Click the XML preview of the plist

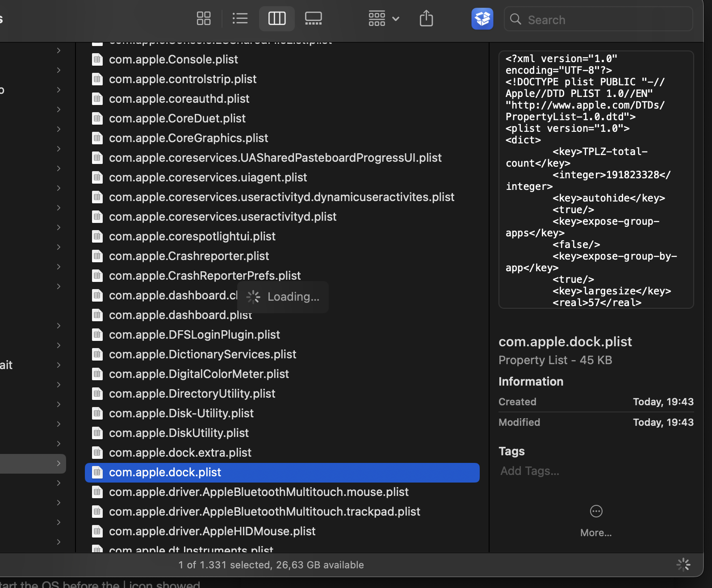point(596,180)
